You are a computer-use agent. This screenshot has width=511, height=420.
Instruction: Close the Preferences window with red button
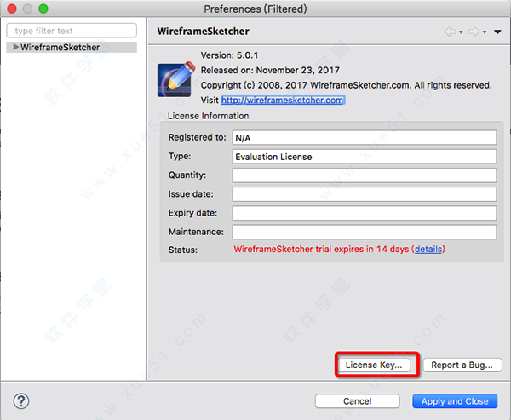point(12,9)
